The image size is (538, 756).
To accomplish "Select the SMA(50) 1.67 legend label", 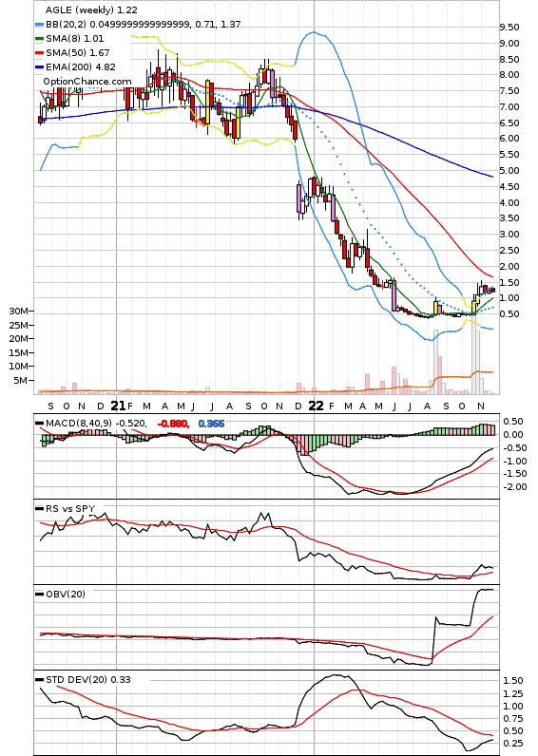I will [78, 52].
